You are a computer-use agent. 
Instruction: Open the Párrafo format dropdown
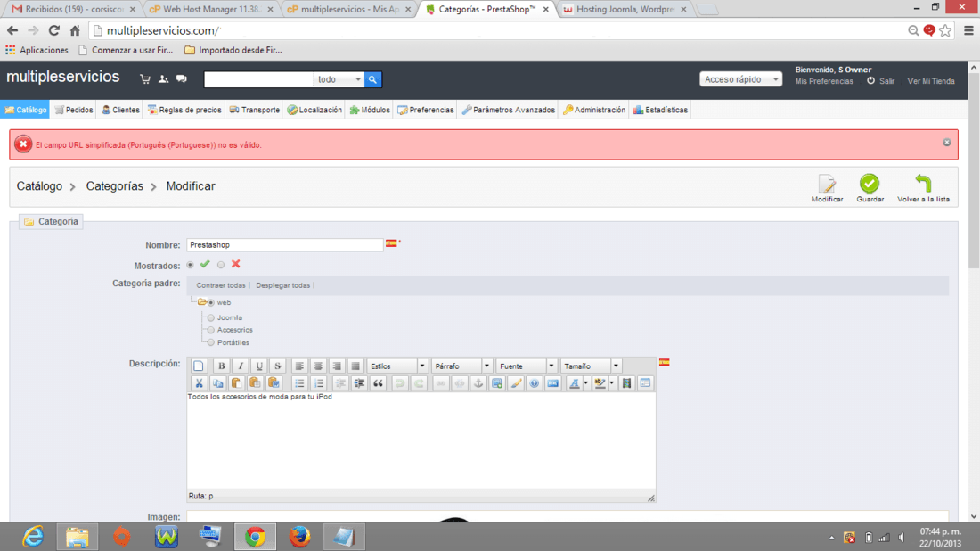pyautogui.click(x=461, y=366)
